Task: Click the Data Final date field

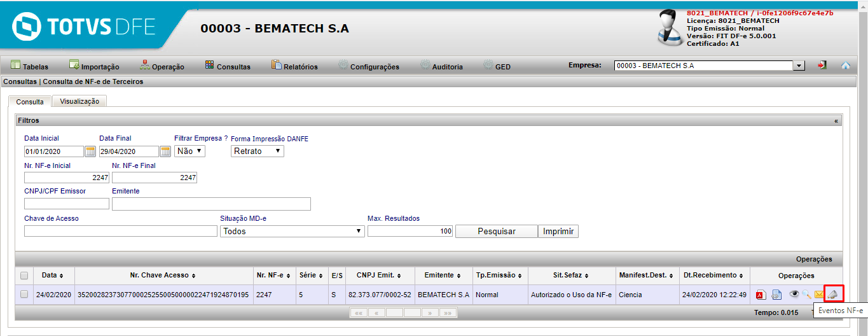Action: pyautogui.click(x=129, y=151)
